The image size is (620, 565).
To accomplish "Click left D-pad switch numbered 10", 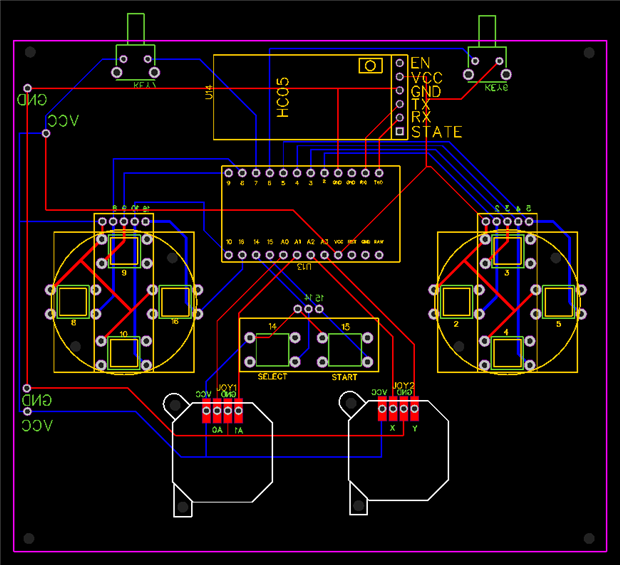I will 124,353.
